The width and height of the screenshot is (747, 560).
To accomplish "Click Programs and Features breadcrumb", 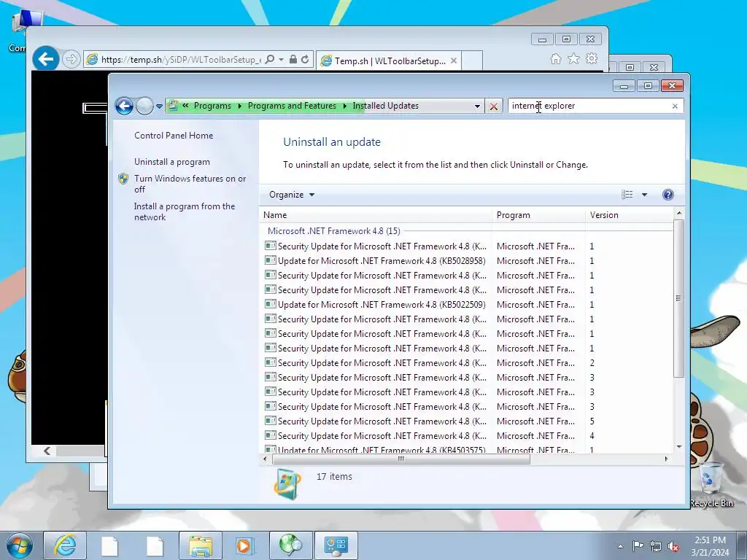I will click(292, 106).
